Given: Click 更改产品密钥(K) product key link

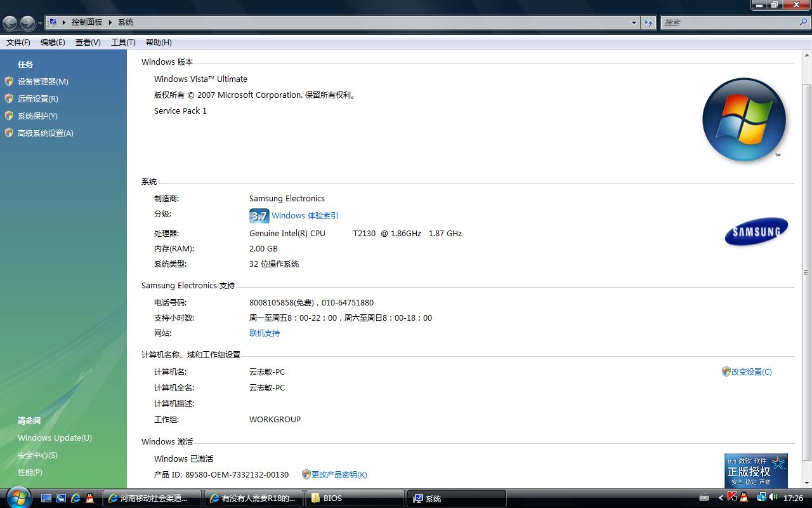Looking at the screenshot, I should (x=339, y=474).
